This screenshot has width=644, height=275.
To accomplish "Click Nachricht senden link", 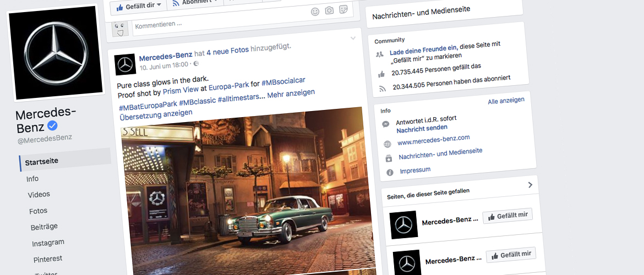I will [x=422, y=129].
